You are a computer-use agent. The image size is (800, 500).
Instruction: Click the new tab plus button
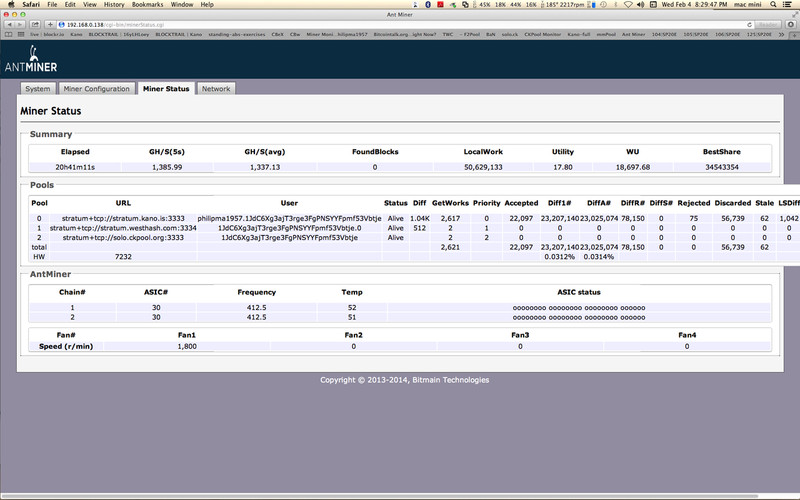tap(794, 35)
